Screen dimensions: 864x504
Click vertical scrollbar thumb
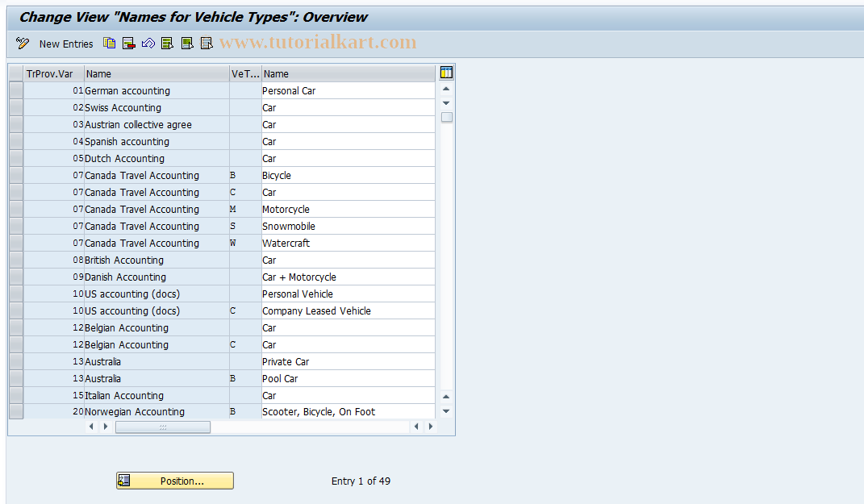[x=447, y=117]
